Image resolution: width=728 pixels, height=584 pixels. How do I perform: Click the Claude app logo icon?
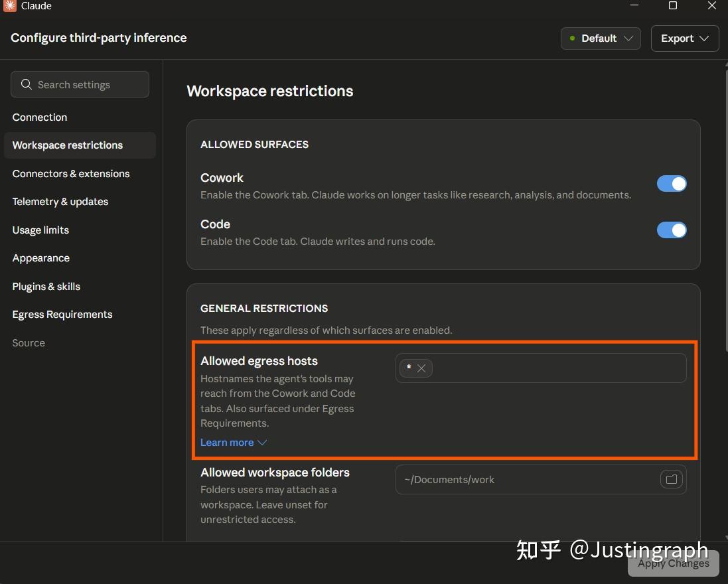[10, 5]
